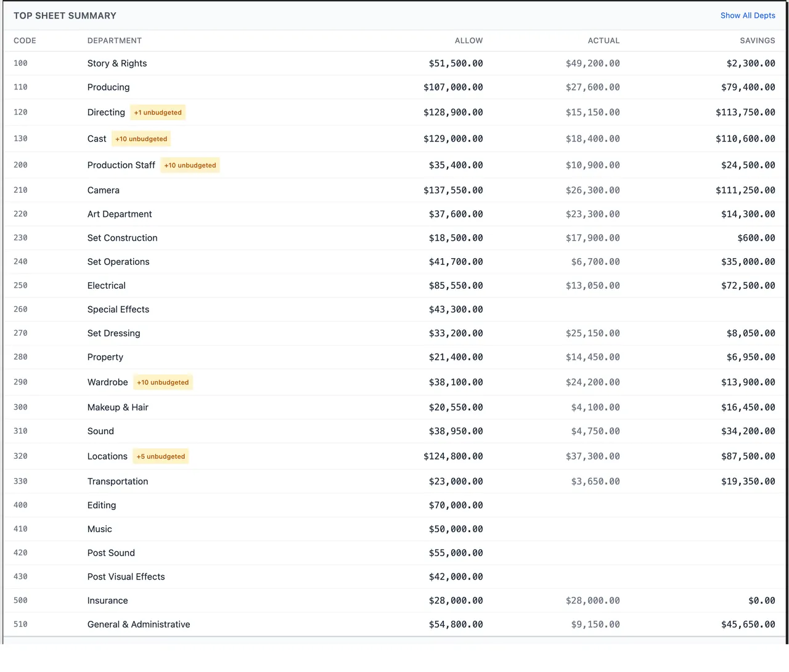
Task: Click Music allow amount $50,000.00
Action: pyautogui.click(x=456, y=529)
